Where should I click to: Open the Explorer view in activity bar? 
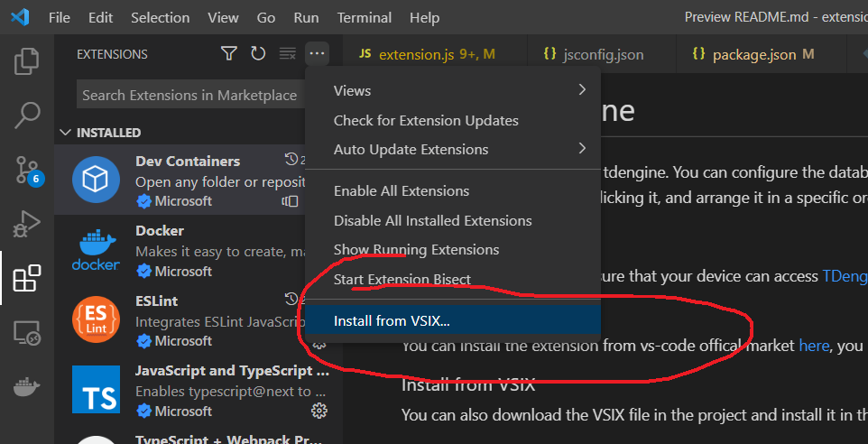(26, 61)
